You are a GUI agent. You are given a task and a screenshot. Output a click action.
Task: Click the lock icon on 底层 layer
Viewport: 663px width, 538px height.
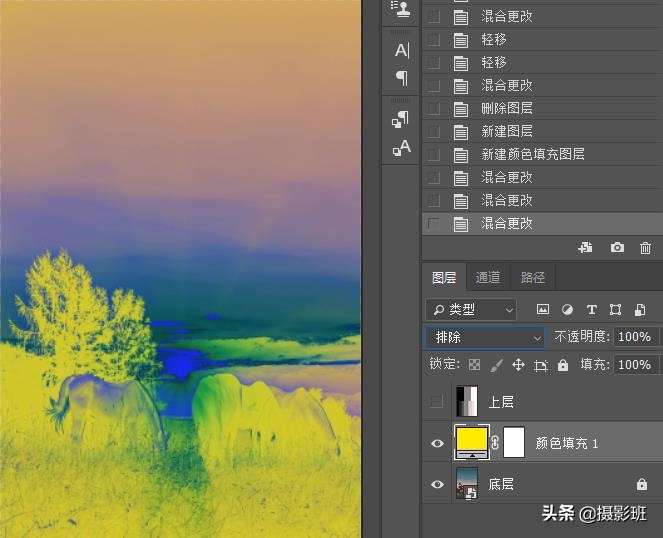pos(642,484)
